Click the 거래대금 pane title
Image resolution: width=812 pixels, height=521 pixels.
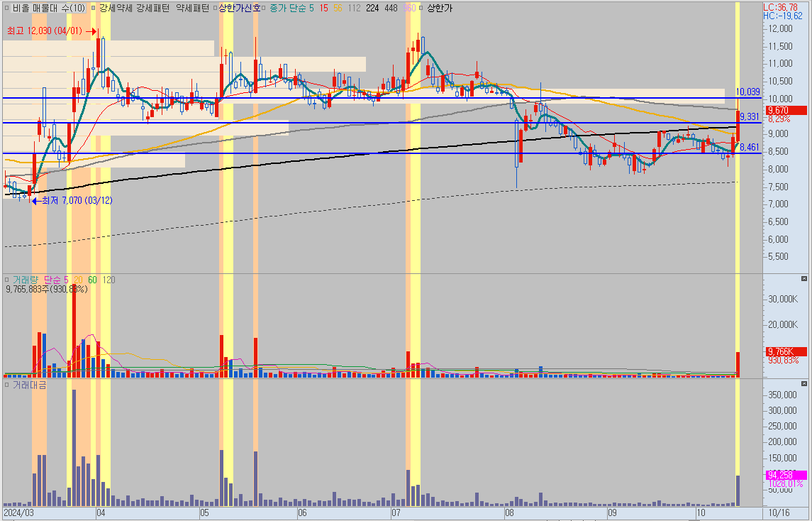(29, 385)
